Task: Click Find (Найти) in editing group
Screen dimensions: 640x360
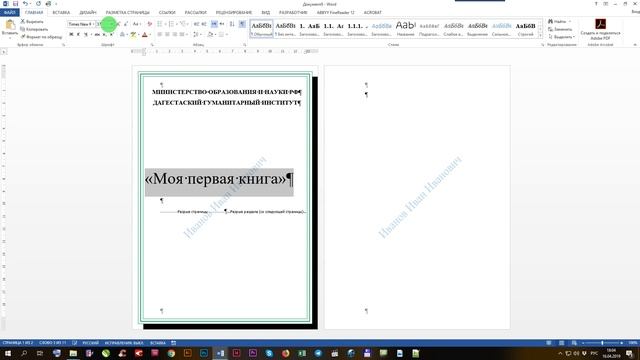Action: [x=559, y=21]
